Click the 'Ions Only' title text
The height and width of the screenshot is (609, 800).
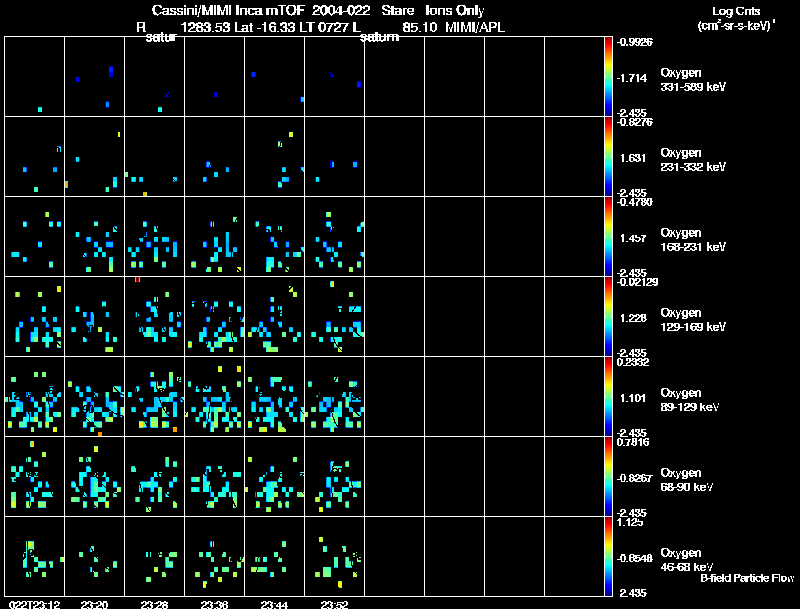[x=455, y=10]
